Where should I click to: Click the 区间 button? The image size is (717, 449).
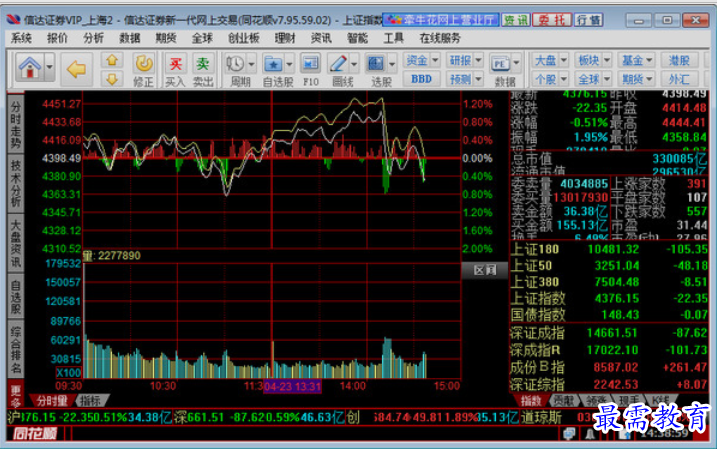[x=485, y=270]
